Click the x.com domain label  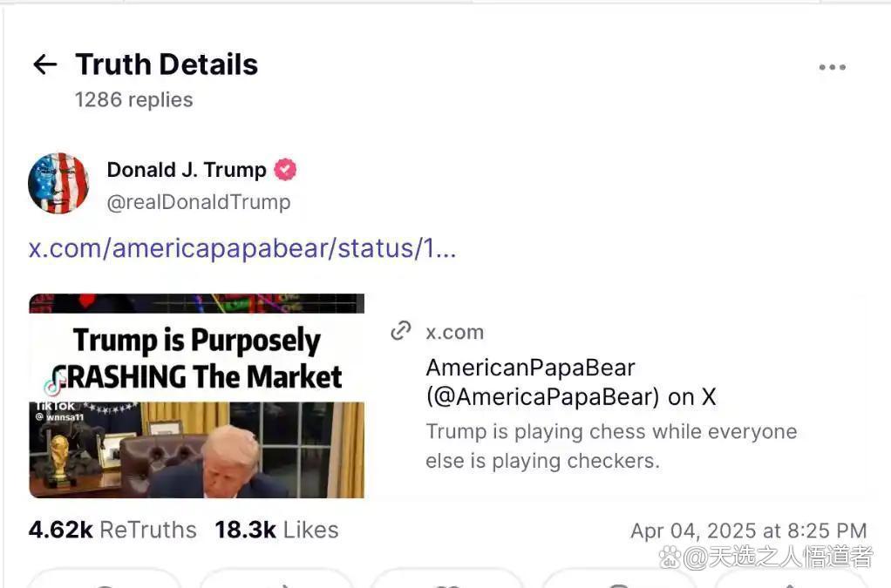coord(454,332)
